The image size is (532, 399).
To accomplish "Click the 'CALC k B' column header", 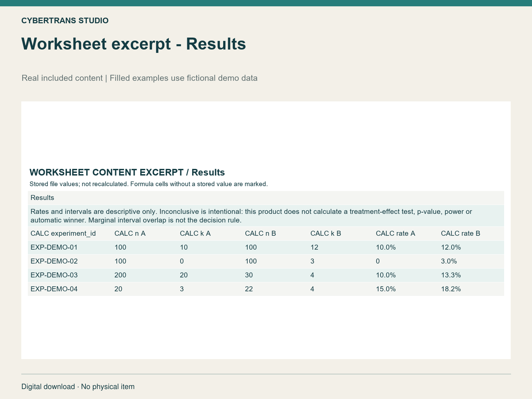I will point(326,233).
